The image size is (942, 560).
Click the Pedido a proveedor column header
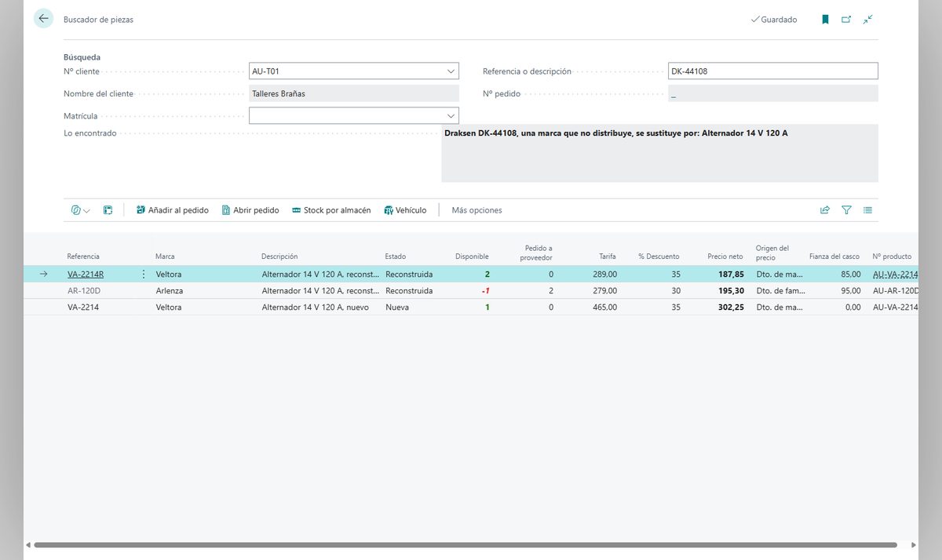click(536, 253)
